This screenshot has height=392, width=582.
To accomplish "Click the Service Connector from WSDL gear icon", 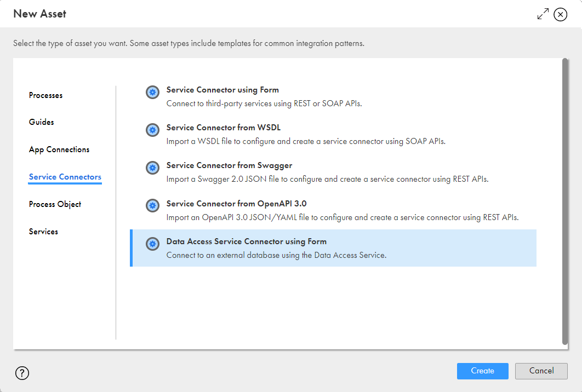I will 152,130.
